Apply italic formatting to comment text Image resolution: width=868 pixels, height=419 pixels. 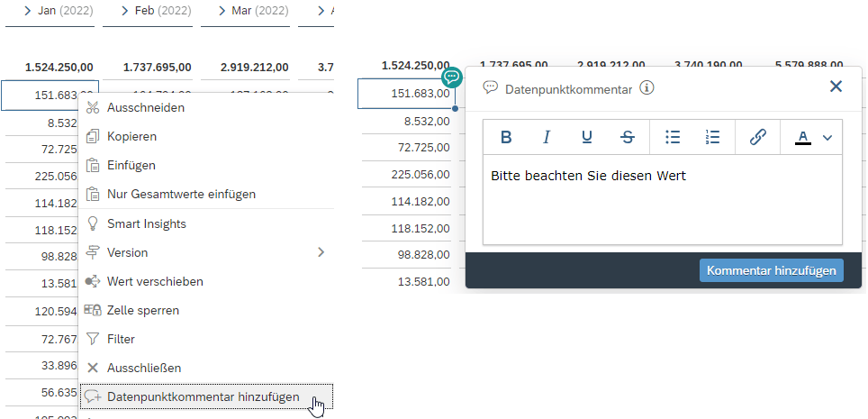[x=547, y=137]
